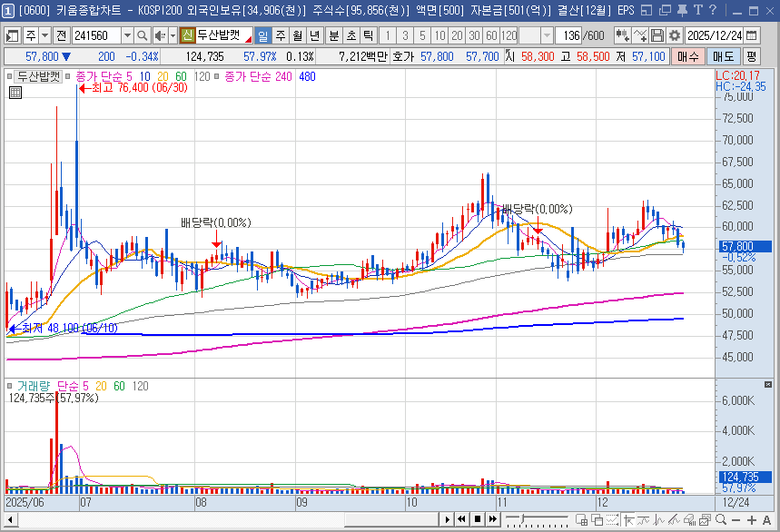Select the 틱 tick period toggle
The height and width of the screenshot is (532, 780).
[368, 35]
